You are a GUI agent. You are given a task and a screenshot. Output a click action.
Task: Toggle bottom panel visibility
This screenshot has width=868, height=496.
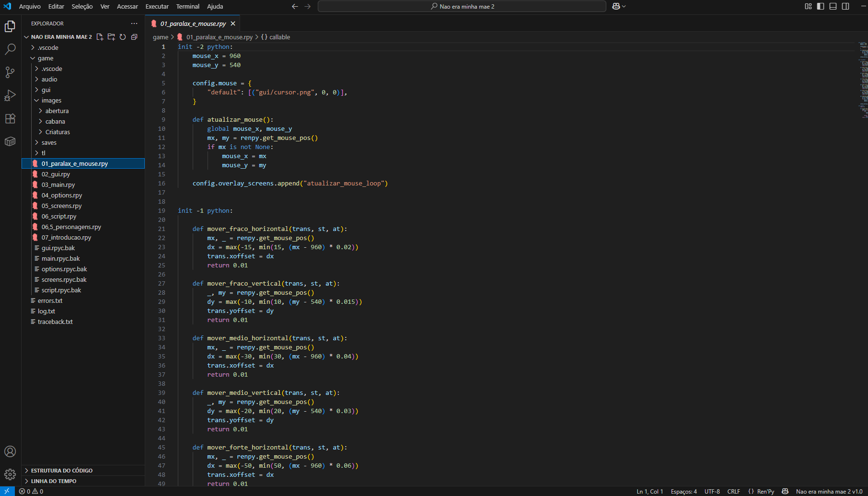(833, 6)
